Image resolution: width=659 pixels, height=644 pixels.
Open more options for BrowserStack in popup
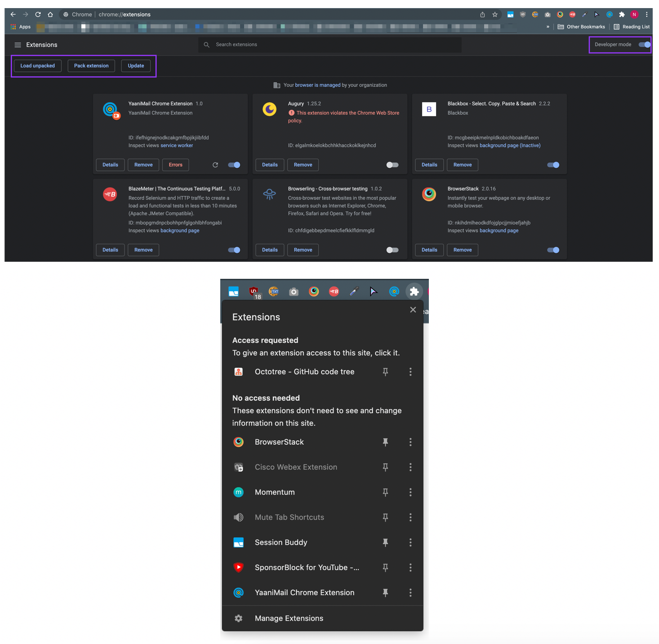point(410,442)
